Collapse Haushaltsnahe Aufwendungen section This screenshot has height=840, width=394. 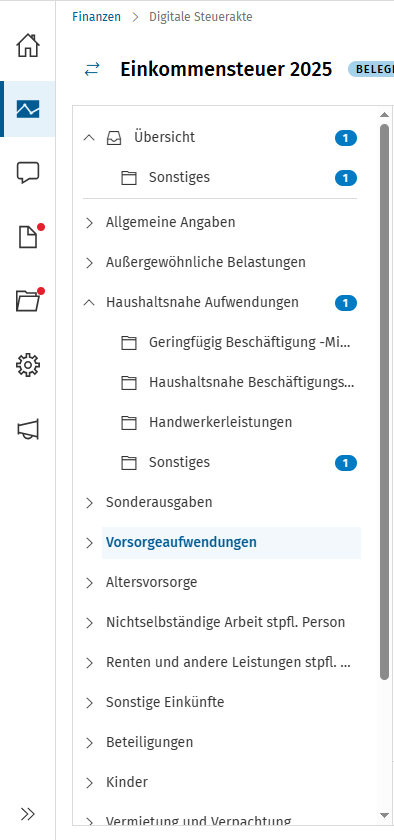point(89,303)
